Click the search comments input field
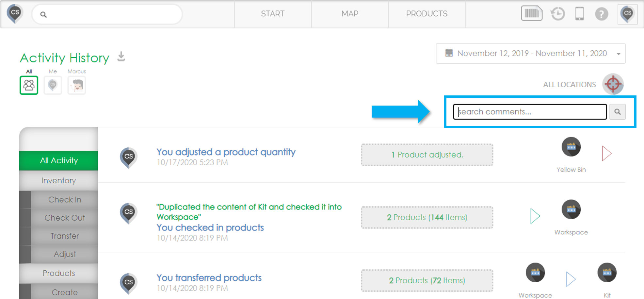Viewport: 644px width, 299px height. point(530,112)
